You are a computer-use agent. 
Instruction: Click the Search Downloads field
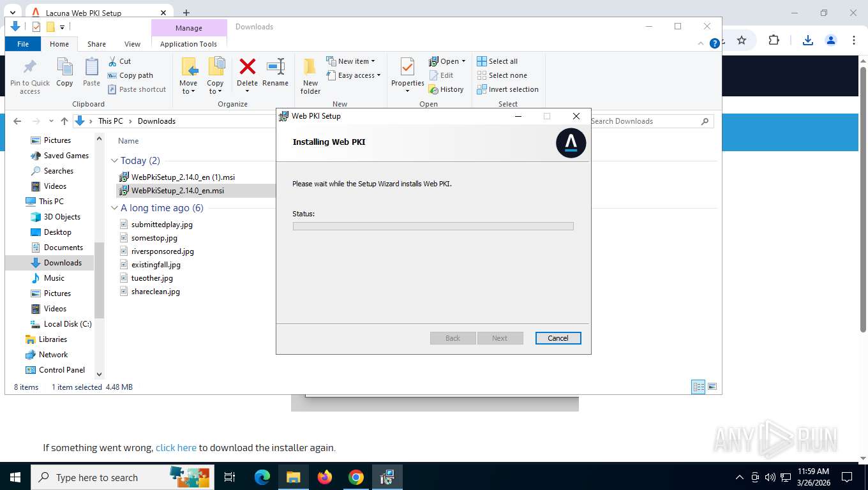pos(650,121)
